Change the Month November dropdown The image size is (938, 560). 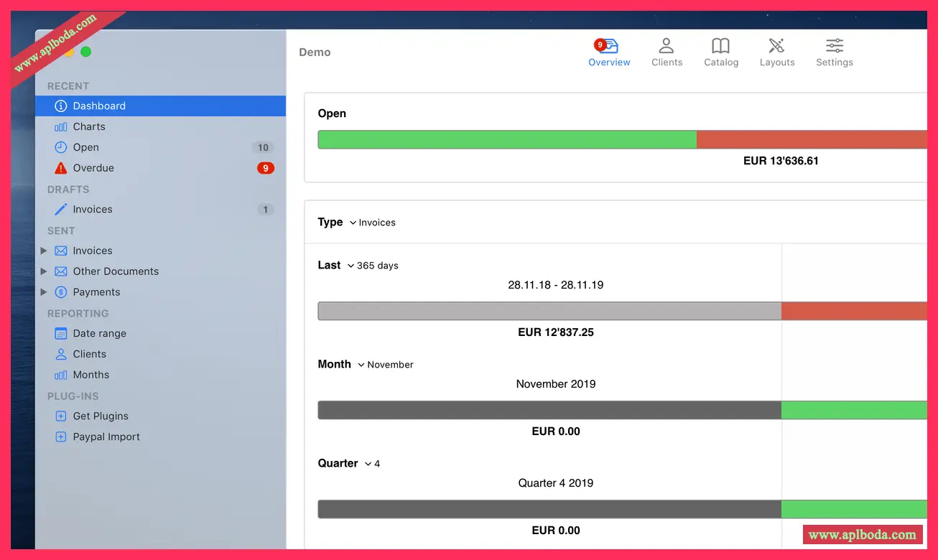pyautogui.click(x=386, y=365)
